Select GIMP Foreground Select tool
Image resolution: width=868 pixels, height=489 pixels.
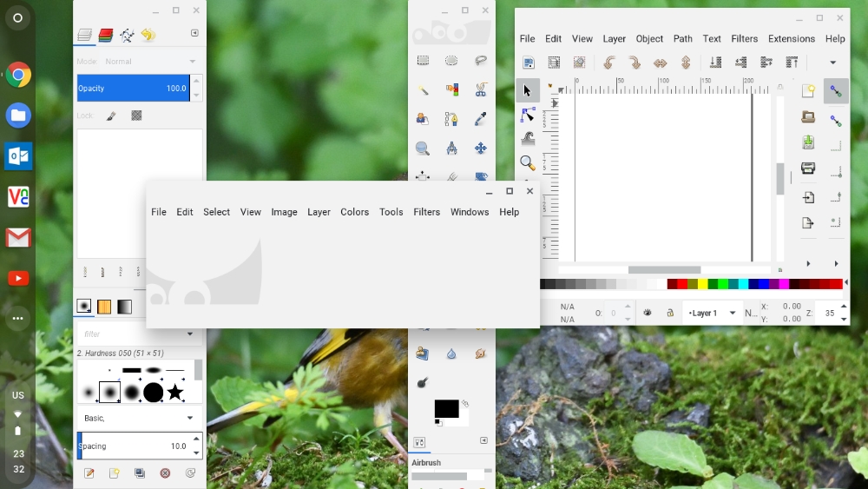click(x=423, y=118)
